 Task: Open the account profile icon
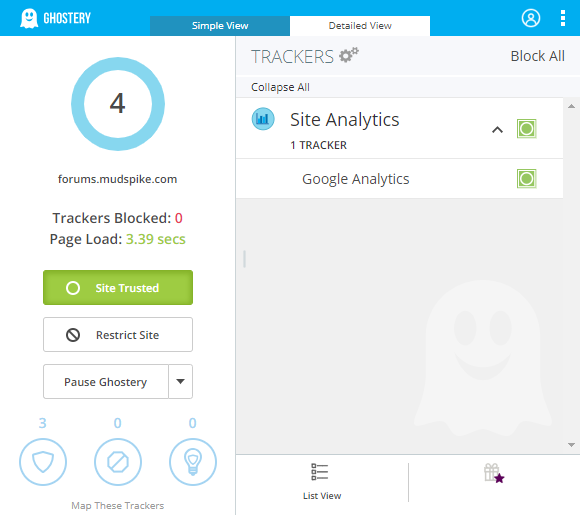coord(531,18)
